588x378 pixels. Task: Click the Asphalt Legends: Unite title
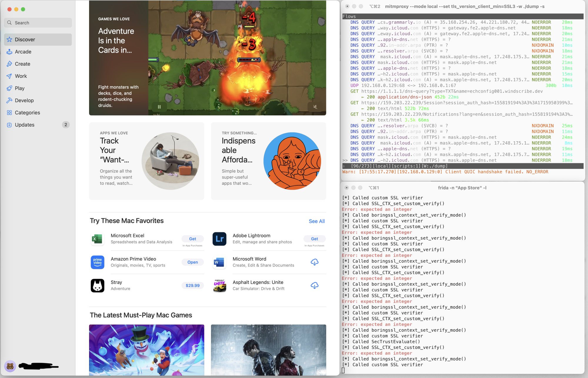point(258,282)
